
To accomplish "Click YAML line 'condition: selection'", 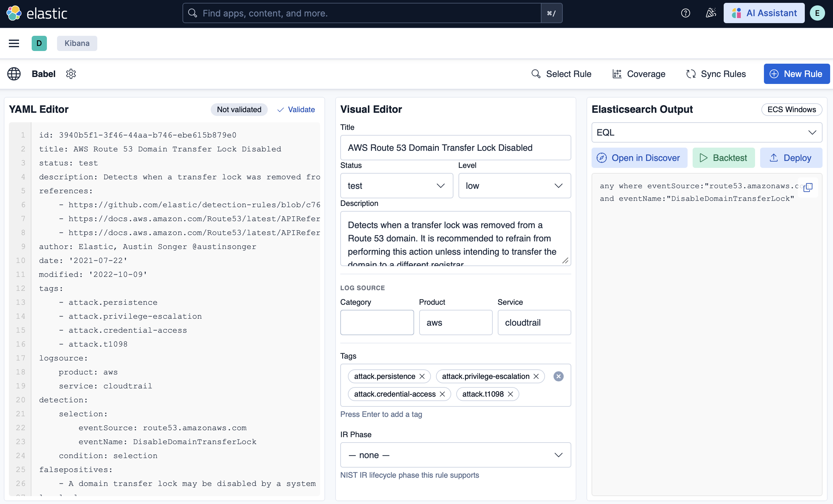I will point(108,455).
